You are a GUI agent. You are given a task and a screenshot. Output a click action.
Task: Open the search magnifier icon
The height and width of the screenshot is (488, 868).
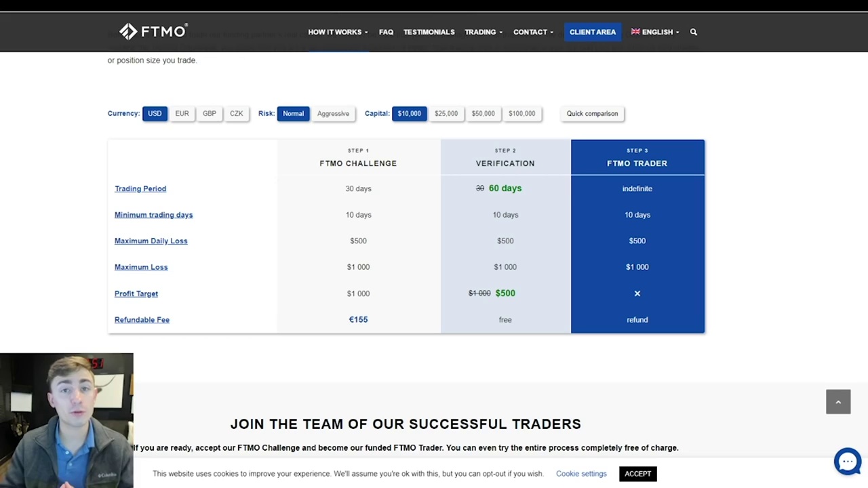693,32
